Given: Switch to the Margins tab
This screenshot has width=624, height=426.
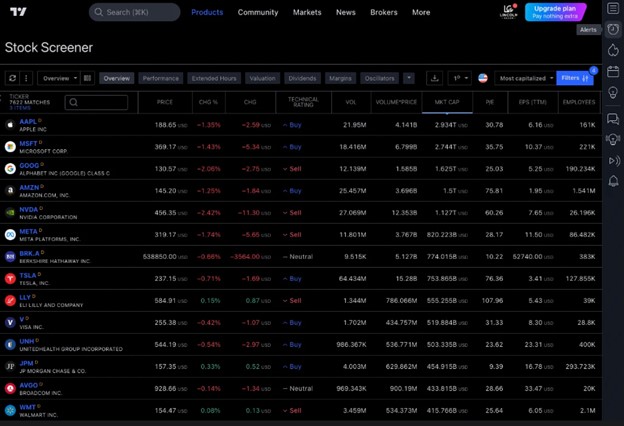Looking at the screenshot, I should pyautogui.click(x=340, y=78).
